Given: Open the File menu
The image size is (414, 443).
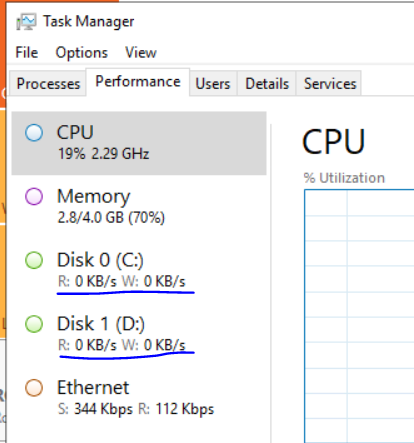Looking at the screenshot, I should [x=27, y=53].
